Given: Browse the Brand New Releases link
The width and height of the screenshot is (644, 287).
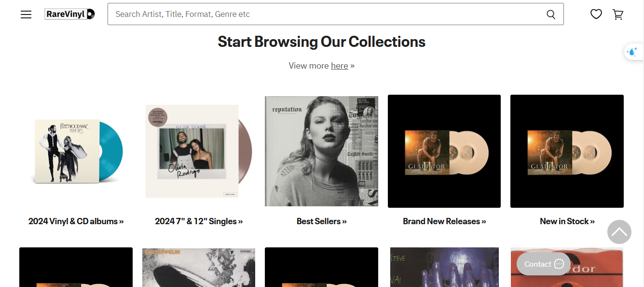Looking at the screenshot, I should 444,221.
